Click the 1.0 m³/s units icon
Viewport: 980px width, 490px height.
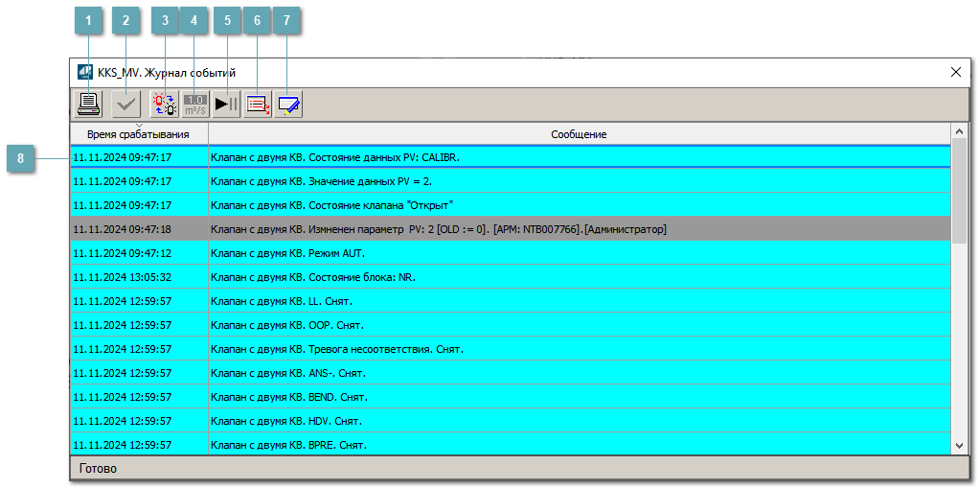click(195, 105)
